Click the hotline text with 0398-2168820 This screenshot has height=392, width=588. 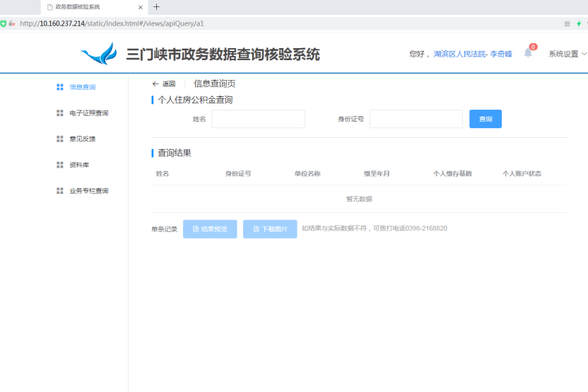[375, 229]
